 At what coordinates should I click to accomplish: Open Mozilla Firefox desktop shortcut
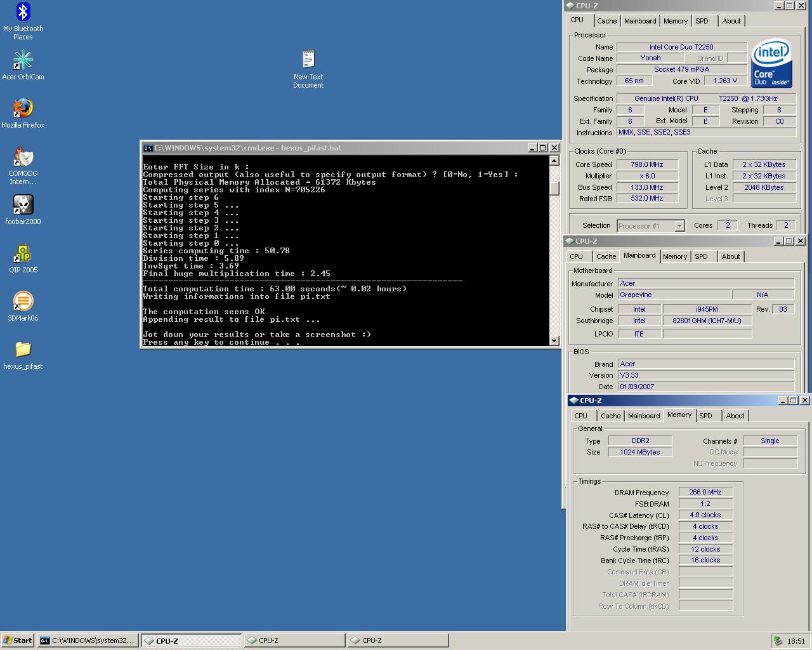coord(23,114)
